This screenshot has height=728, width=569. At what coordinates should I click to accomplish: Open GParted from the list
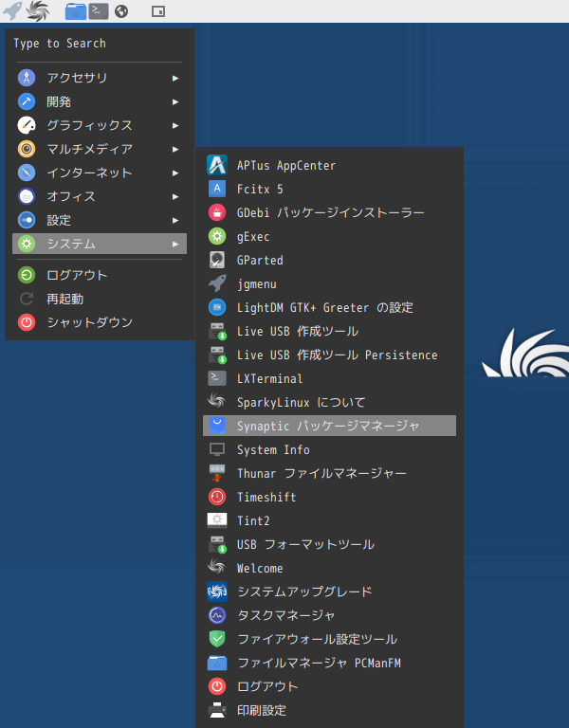(x=329, y=260)
